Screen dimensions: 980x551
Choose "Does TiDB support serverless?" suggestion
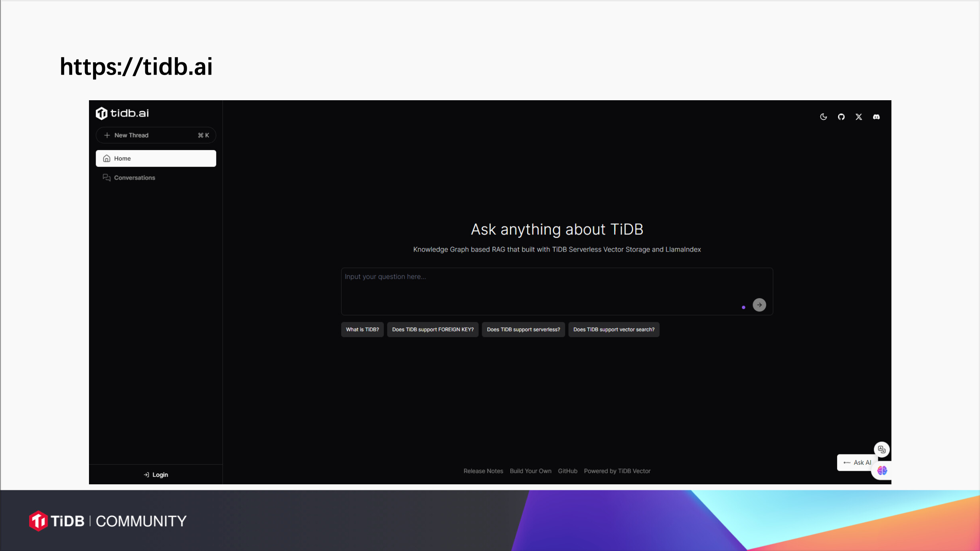pos(523,329)
